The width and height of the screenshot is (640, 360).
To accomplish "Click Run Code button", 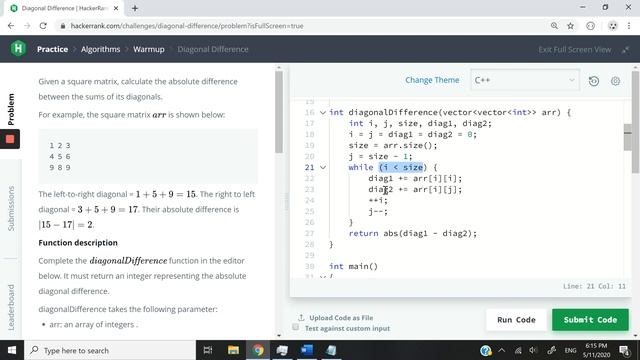I will pyautogui.click(x=516, y=320).
